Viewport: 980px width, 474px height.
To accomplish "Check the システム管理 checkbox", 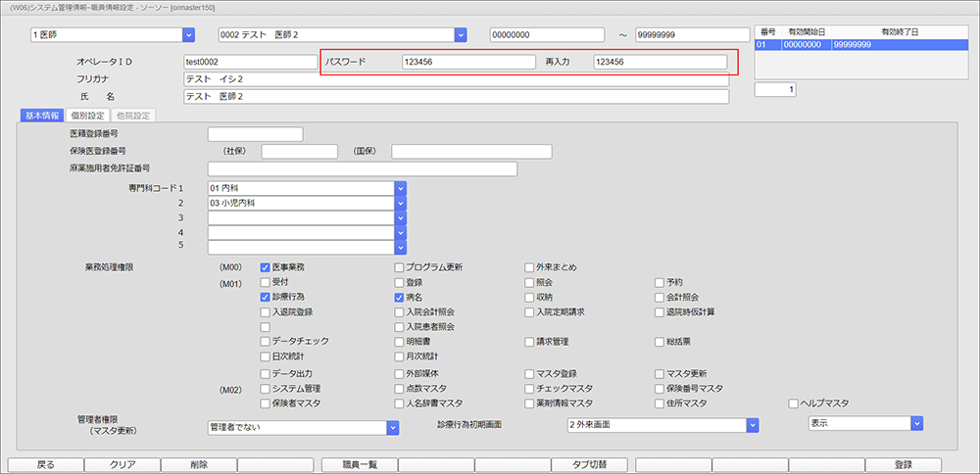I will [265, 389].
